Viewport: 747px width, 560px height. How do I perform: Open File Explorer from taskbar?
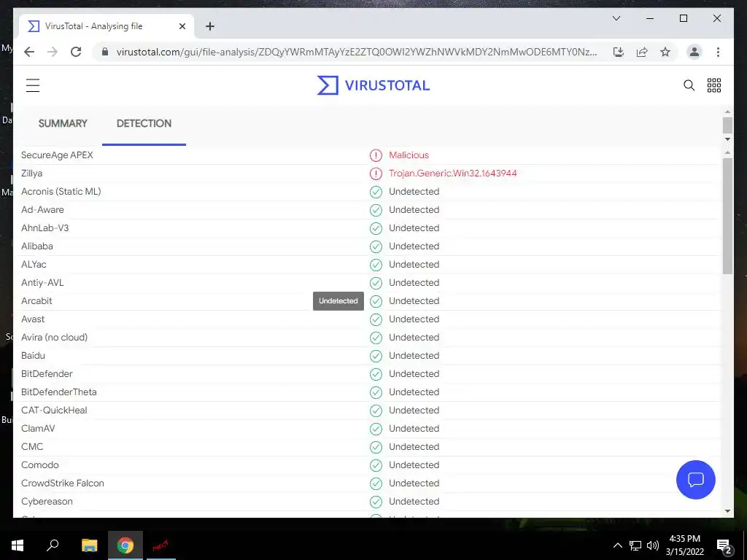(89, 545)
